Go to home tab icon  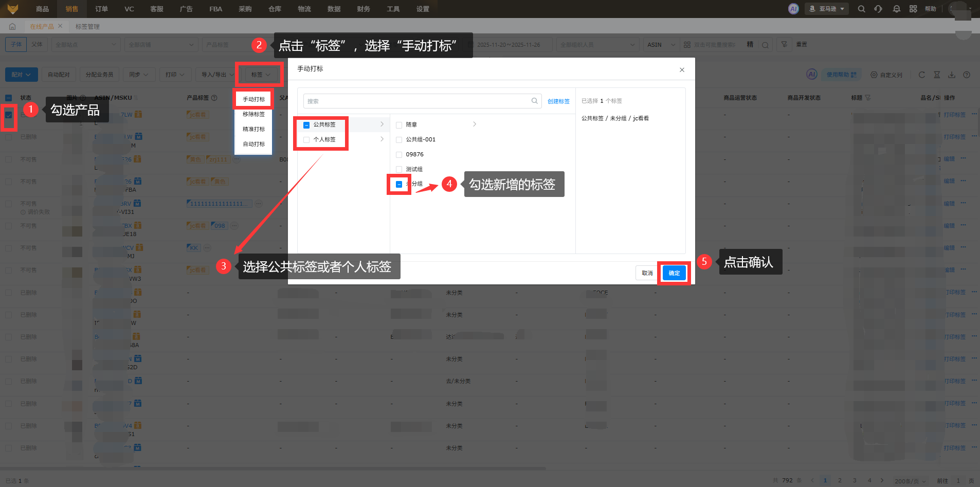12,26
